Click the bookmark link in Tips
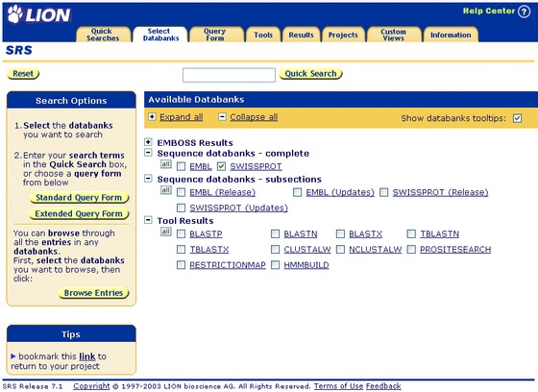The height and width of the screenshot is (392, 538). [x=87, y=356]
